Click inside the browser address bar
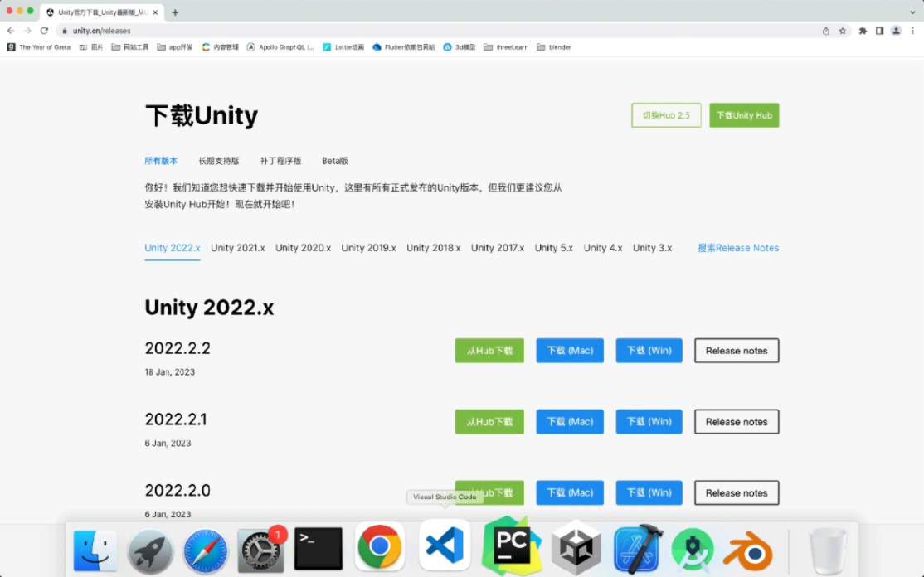Viewport: 924px width, 577px height. coord(249,29)
